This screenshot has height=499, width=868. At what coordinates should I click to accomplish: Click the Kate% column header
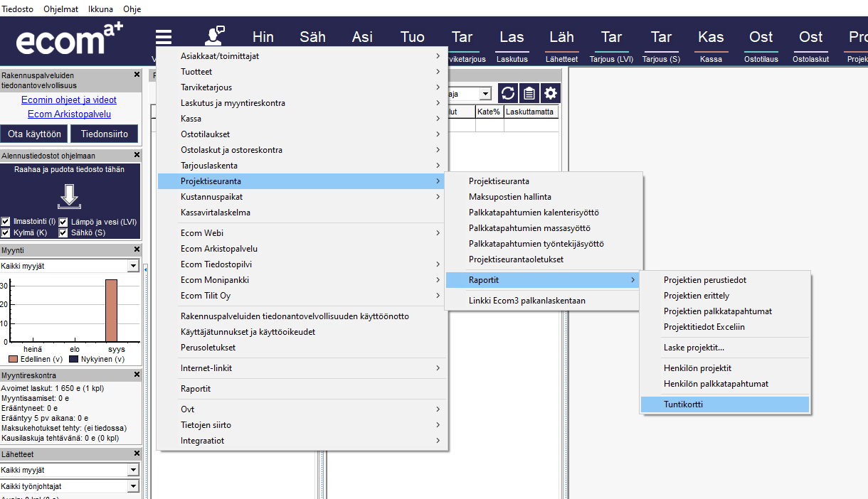tap(489, 112)
